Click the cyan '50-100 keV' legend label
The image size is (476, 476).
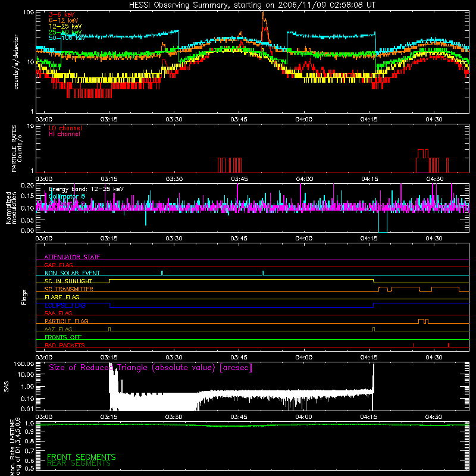(67, 38)
